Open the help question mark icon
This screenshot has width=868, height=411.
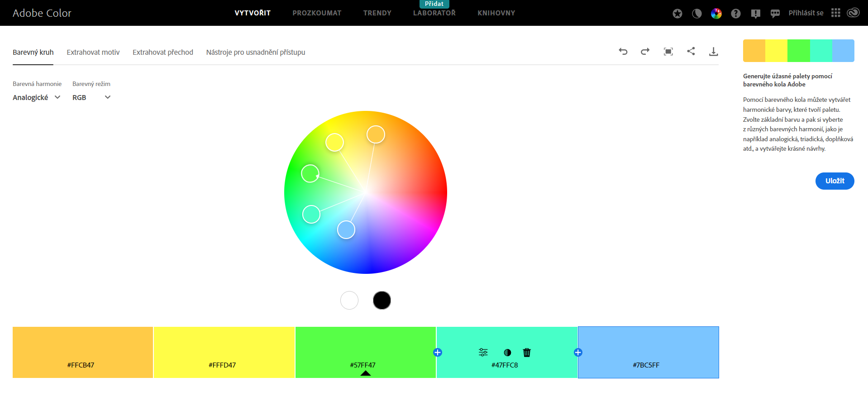(736, 14)
